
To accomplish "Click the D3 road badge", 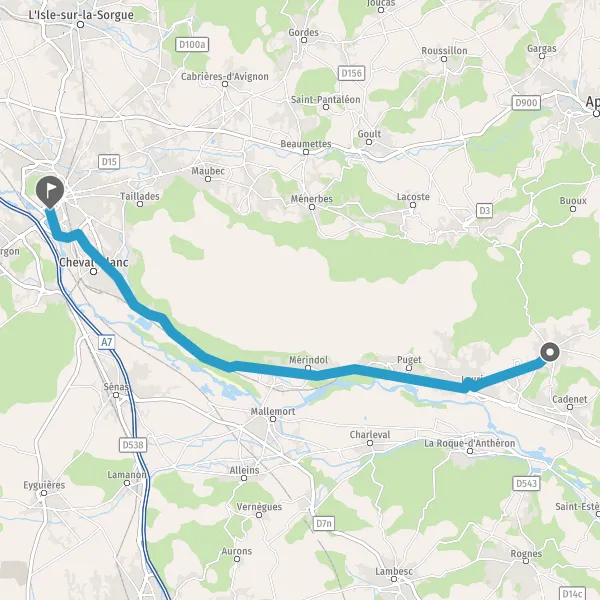I will coord(484,210).
